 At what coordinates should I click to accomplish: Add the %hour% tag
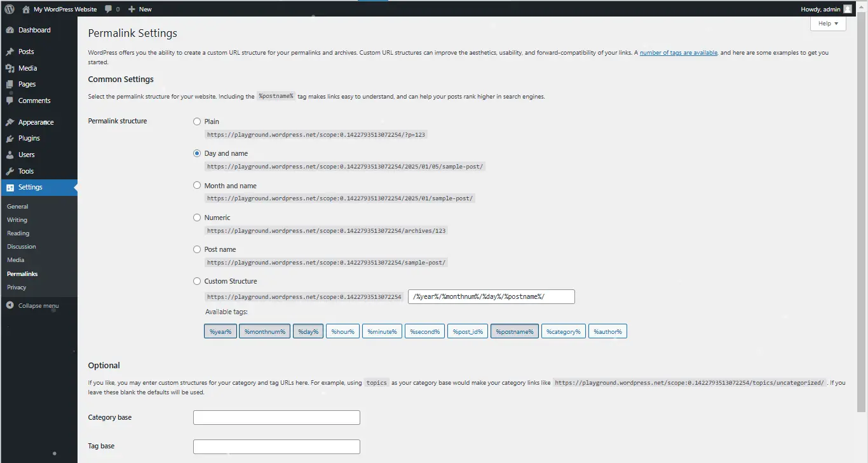pos(342,331)
